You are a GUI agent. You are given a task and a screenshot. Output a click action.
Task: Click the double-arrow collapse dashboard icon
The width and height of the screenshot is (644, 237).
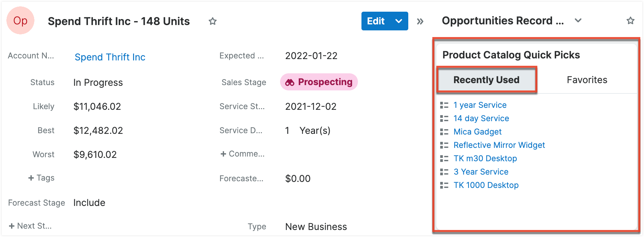pyautogui.click(x=420, y=22)
